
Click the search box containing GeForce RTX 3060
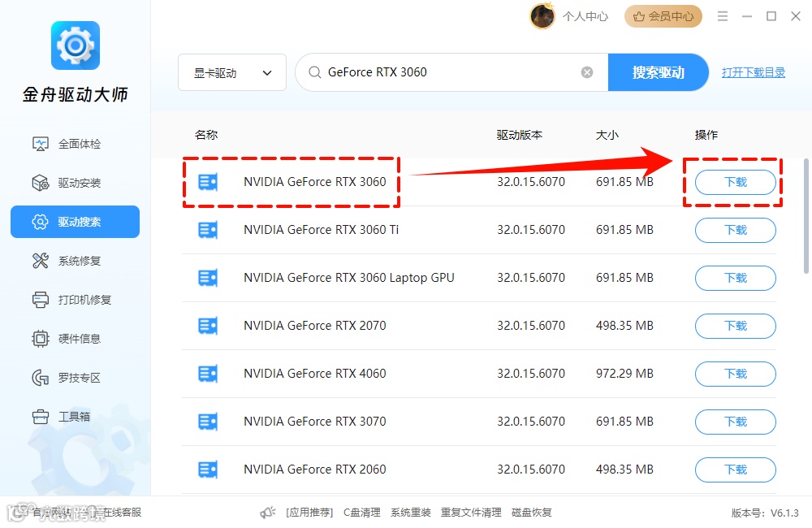451,72
